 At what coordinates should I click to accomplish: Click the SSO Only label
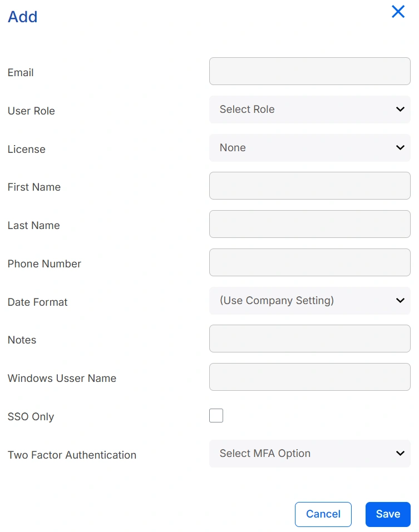pos(31,416)
